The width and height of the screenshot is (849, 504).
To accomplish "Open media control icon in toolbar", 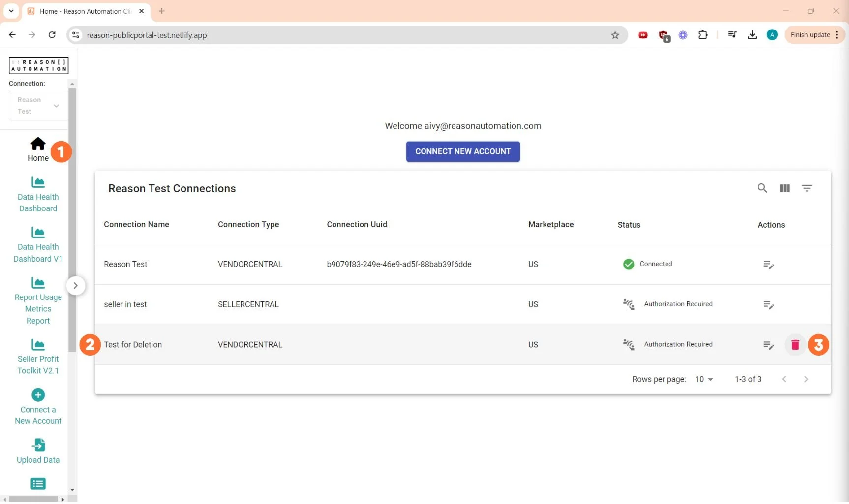I will coord(732,35).
